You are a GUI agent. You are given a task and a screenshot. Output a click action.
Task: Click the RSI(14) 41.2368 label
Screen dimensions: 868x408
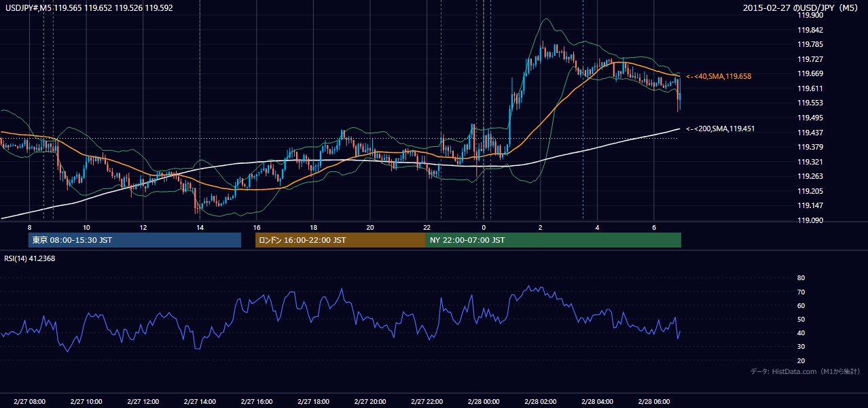point(30,258)
